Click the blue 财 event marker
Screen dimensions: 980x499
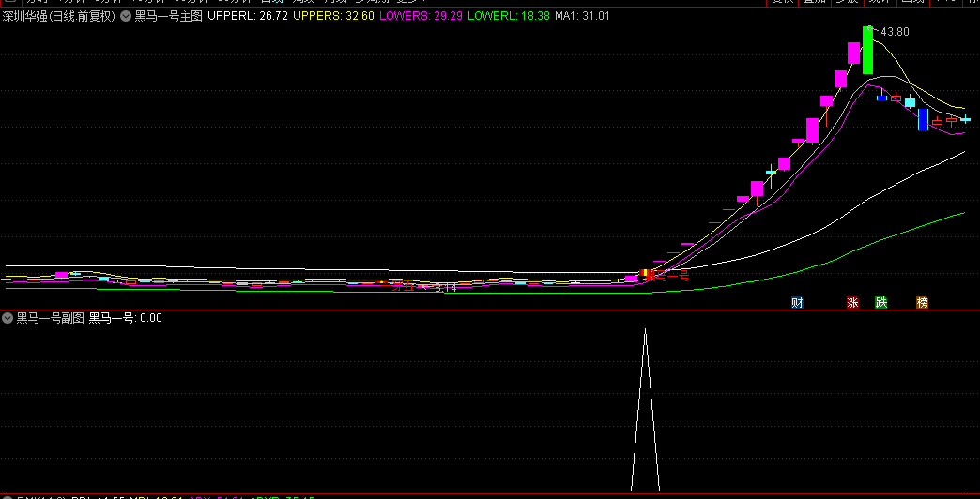point(797,302)
